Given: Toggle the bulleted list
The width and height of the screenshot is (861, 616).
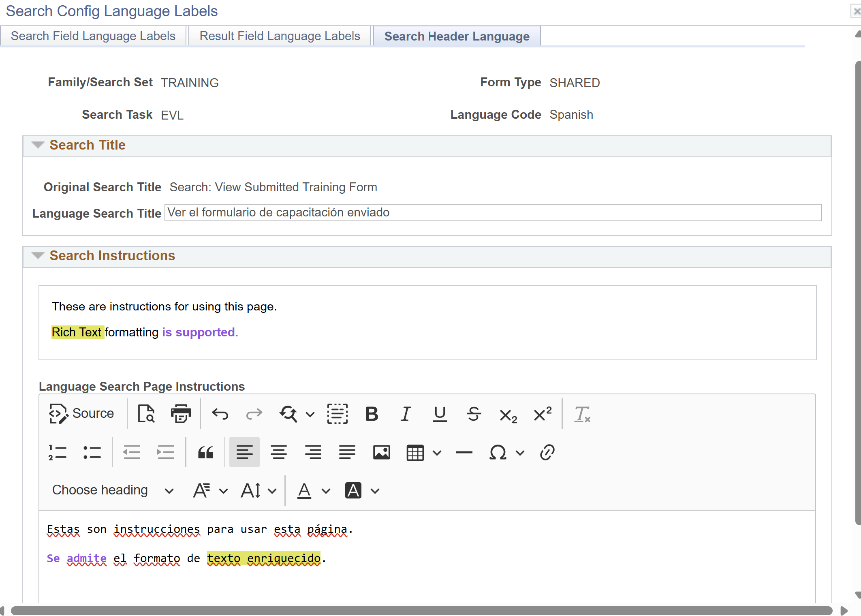Looking at the screenshot, I should point(92,452).
